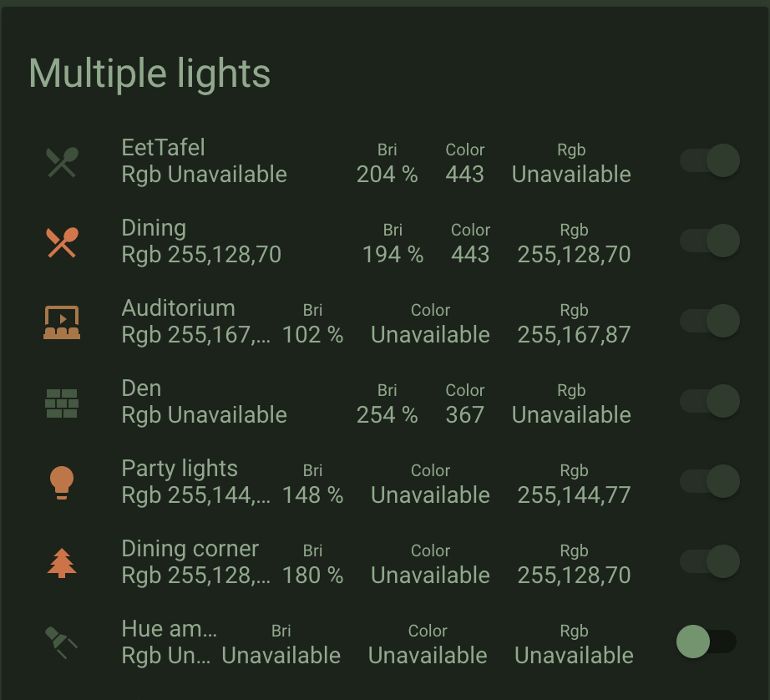Open the Auditorium theater-screen icon
770x700 pixels.
[x=61, y=321]
